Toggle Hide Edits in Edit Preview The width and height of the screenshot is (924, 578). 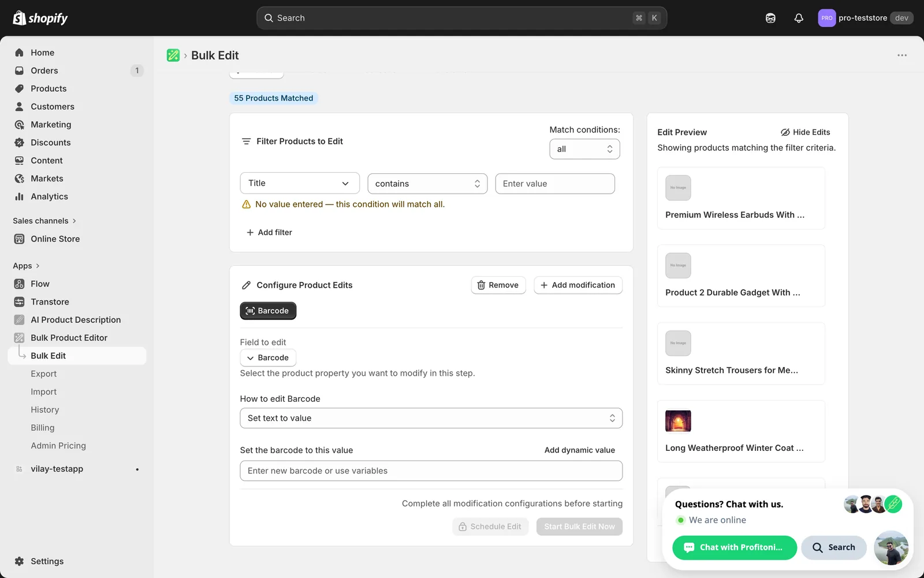(x=806, y=132)
